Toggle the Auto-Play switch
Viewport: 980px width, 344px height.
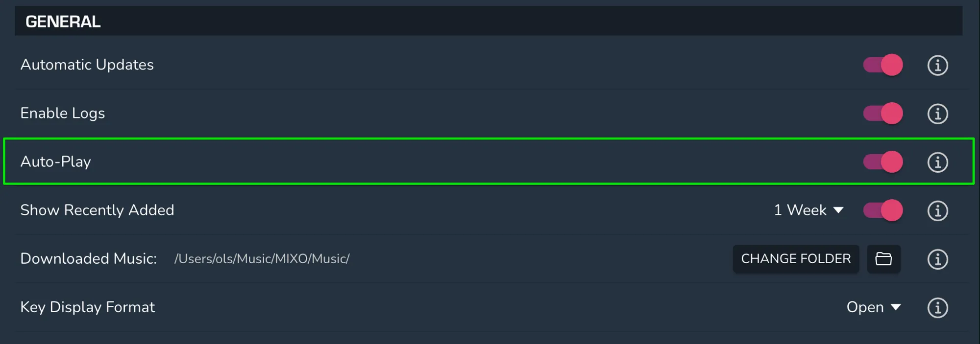pos(883,162)
